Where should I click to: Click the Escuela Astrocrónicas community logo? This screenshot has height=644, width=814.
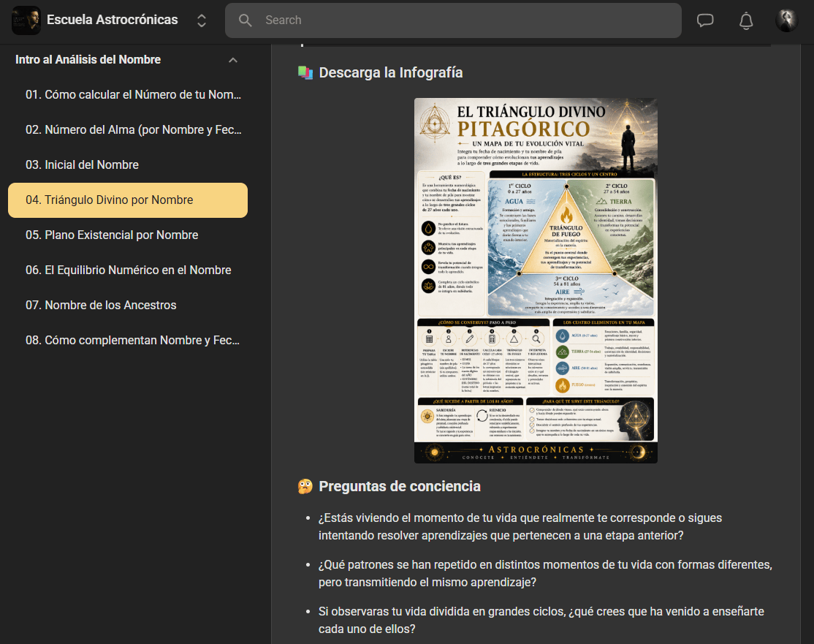[x=26, y=20]
